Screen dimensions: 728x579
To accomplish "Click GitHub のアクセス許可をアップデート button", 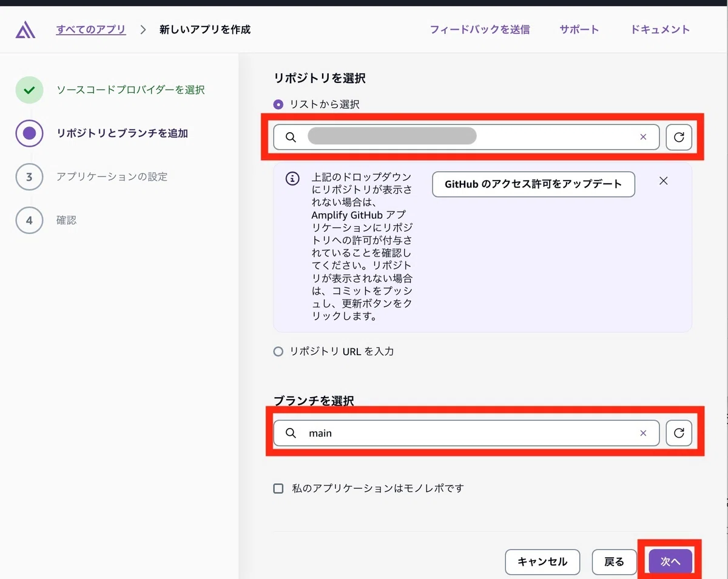I will click(533, 184).
